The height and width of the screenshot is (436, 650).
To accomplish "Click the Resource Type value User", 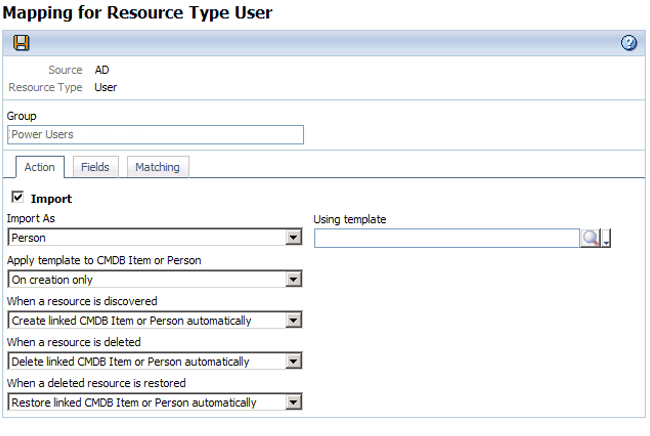I will coord(106,87).
